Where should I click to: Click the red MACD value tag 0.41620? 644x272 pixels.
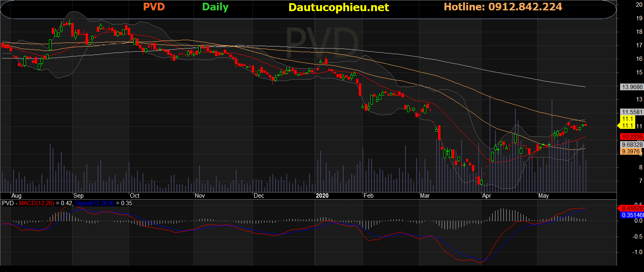pyautogui.click(x=632, y=208)
